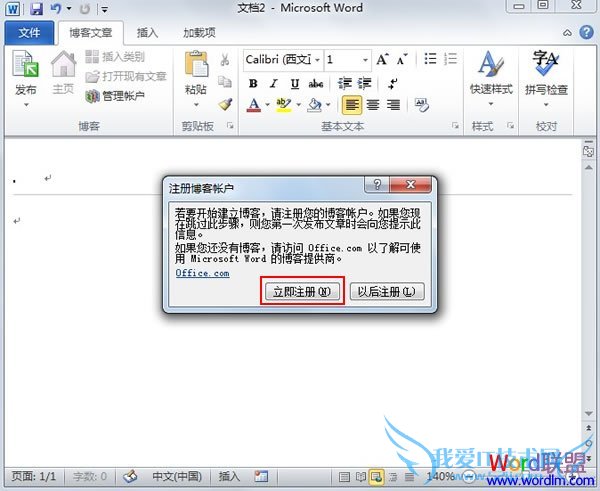Open the Styles (样式) dialog launcher

[510, 125]
